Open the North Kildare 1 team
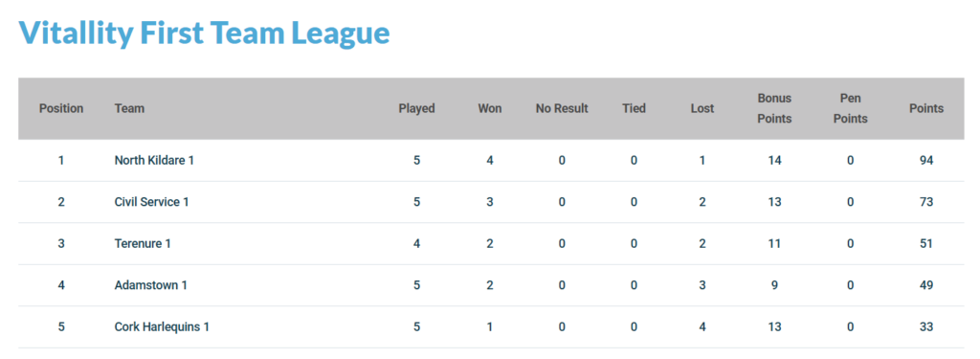This screenshot has width=980, height=359. (x=154, y=160)
